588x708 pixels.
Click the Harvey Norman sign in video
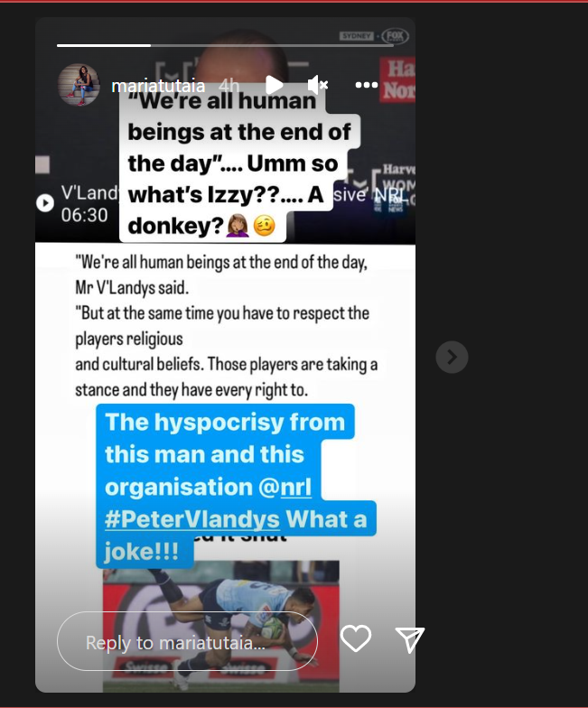[x=397, y=79]
